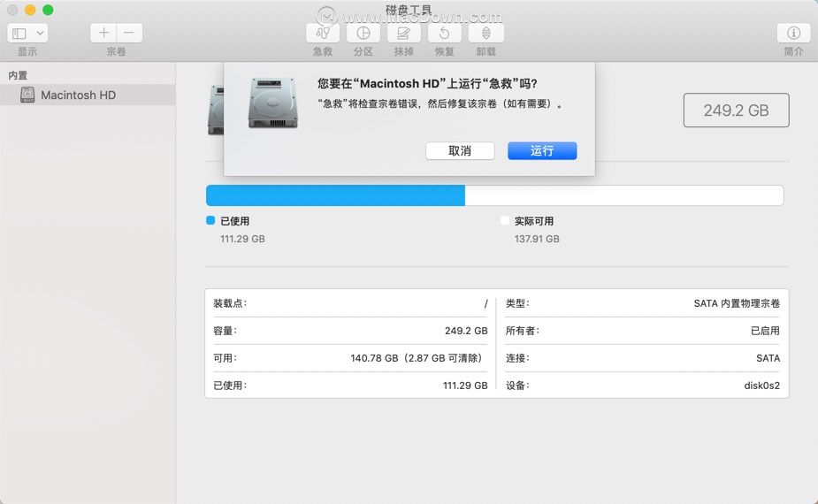Click the 运行 (Run) button
Image resolution: width=818 pixels, height=504 pixels.
click(x=542, y=151)
